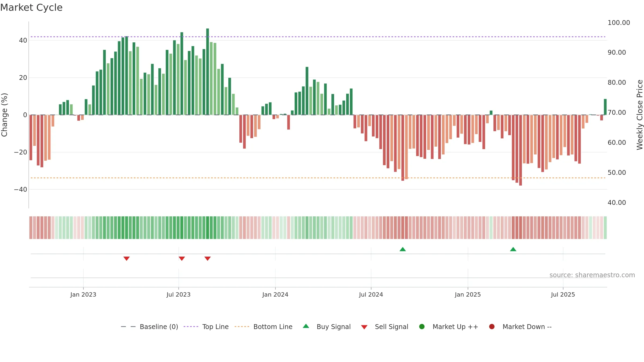This screenshot has height=362, width=644.
Task: Toggle the Market Up ++ legend label
Action: pyautogui.click(x=455, y=327)
